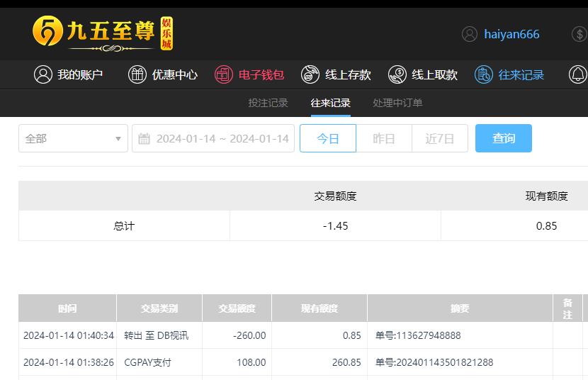Image resolution: width=588 pixels, height=380 pixels.
Task: Click the lower table's 交易额度 column header
Action: click(x=237, y=308)
